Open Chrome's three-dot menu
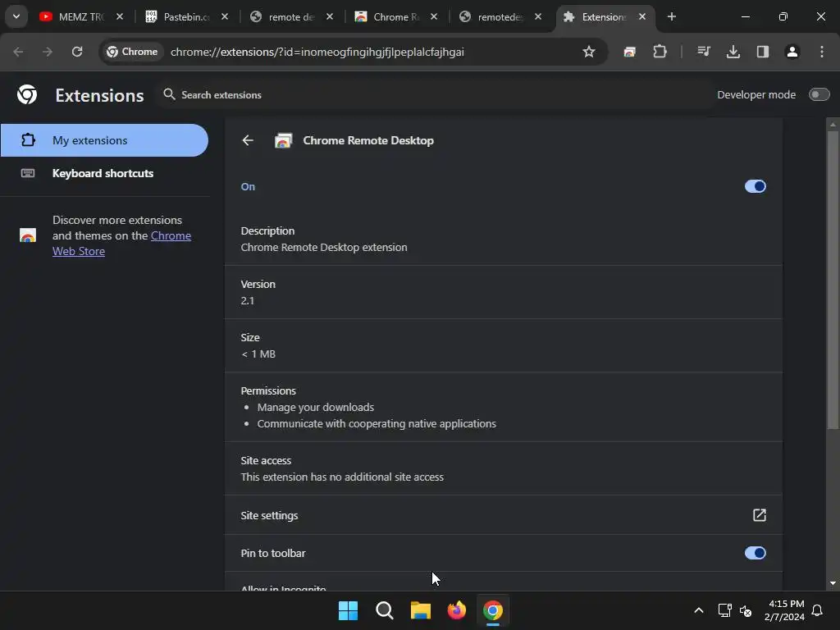Screen dimensions: 840x630 pyautogui.click(x=821, y=52)
